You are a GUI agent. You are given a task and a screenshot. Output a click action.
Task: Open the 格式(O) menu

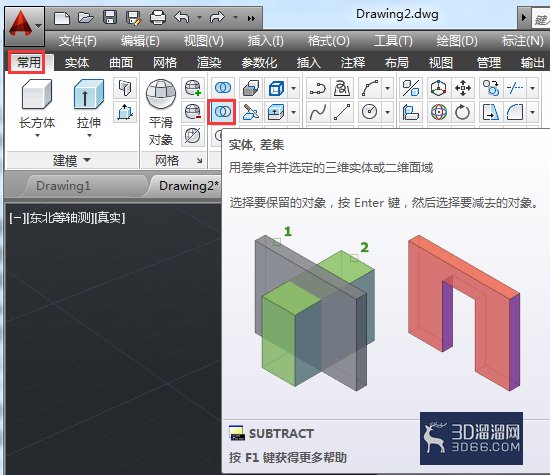328,41
